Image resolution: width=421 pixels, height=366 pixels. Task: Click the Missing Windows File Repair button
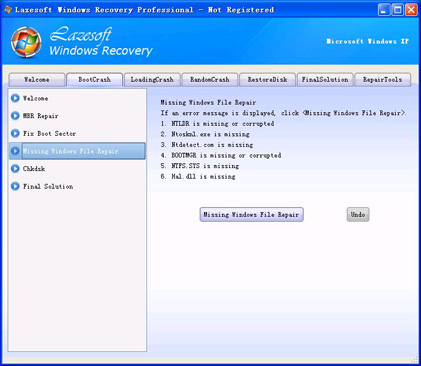(x=251, y=214)
